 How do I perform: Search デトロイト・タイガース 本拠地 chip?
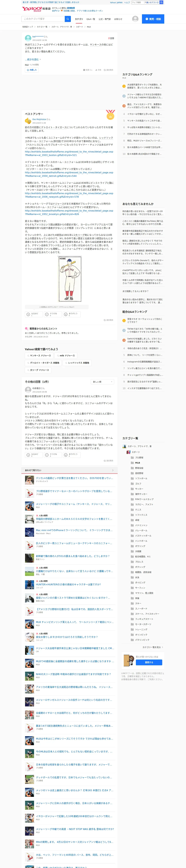pos(43,363)
